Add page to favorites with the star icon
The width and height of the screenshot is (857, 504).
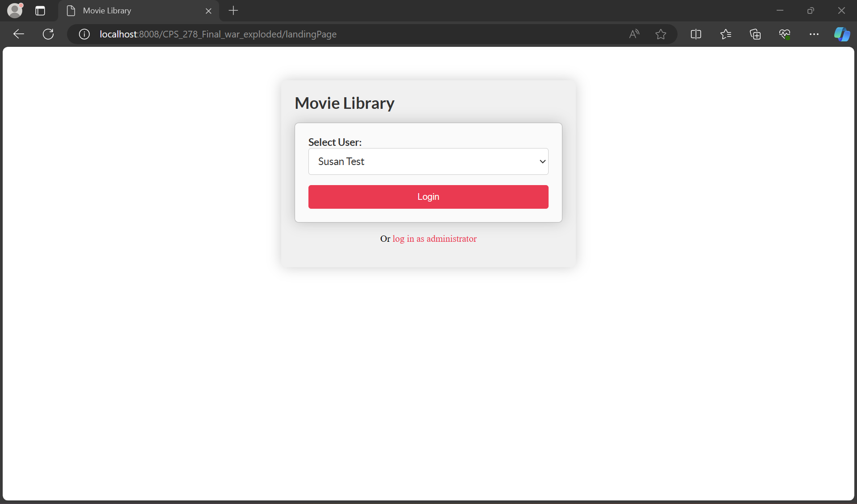coord(661,34)
